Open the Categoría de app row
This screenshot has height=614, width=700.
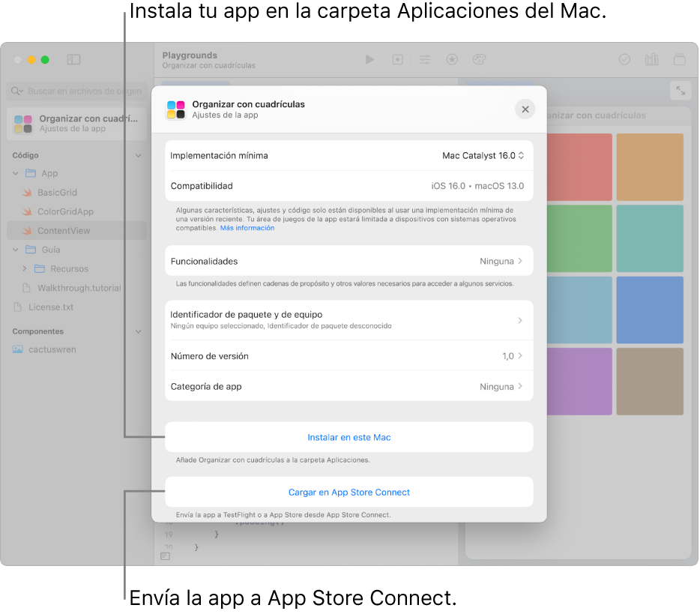[x=349, y=386]
